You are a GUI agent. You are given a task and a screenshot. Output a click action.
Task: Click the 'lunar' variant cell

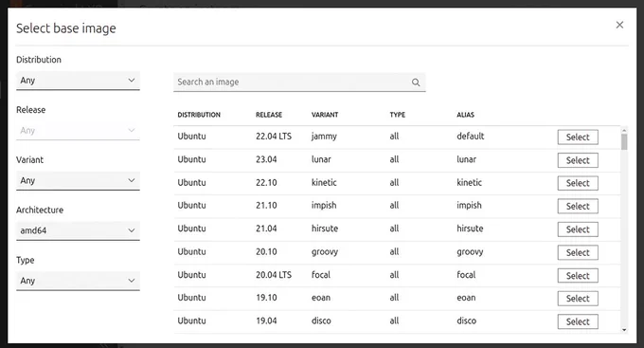coord(321,159)
